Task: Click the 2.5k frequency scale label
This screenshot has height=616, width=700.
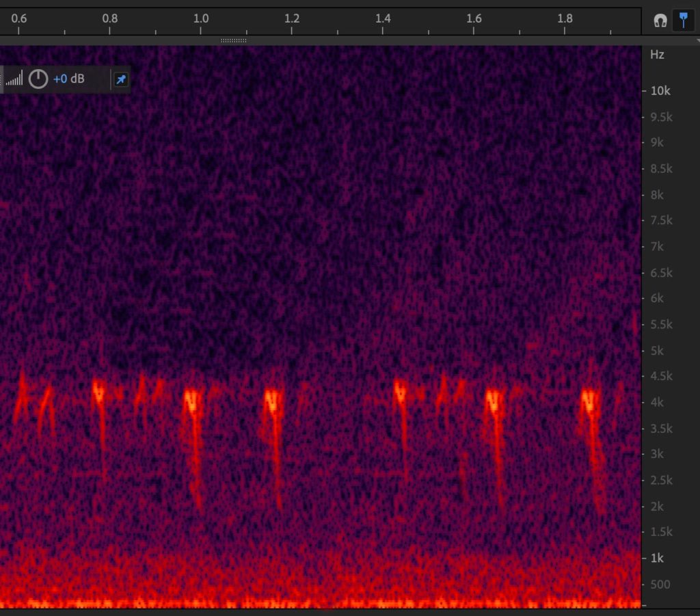Action: [x=661, y=481]
